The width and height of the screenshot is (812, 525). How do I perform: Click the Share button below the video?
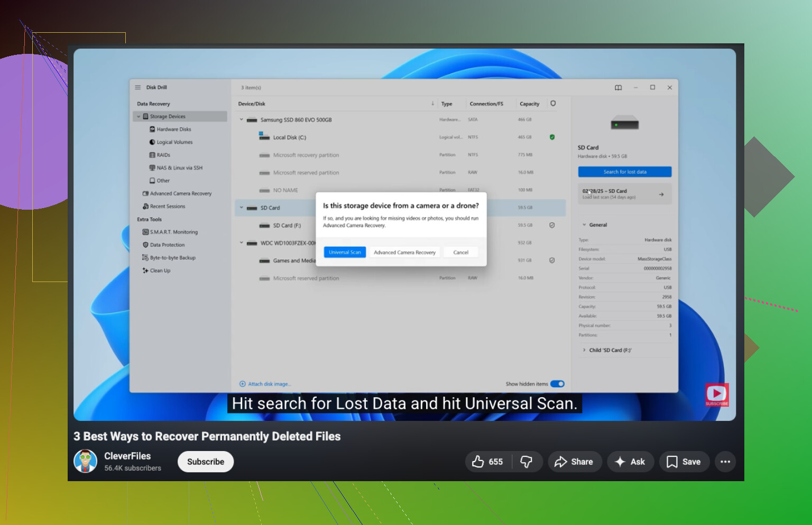pyautogui.click(x=574, y=462)
